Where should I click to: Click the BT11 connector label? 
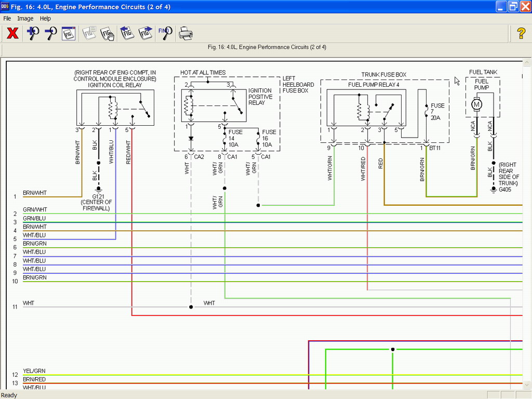click(x=435, y=148)
